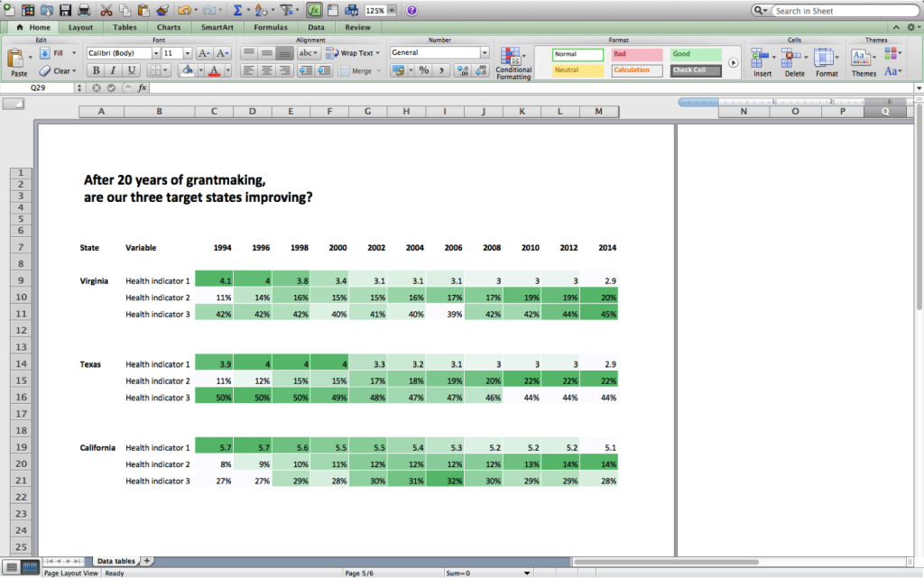
Task: Switch to the Layout tab
Action: (x=80, y=27)
